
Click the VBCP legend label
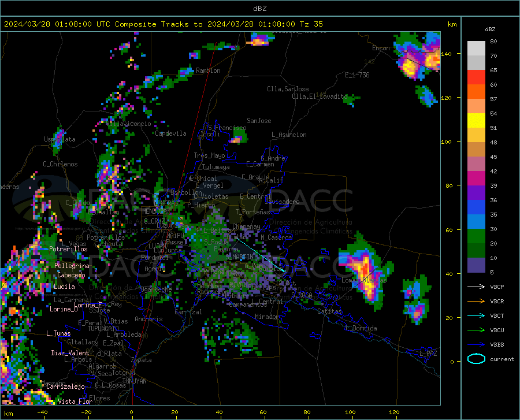(x=497, y=287)
